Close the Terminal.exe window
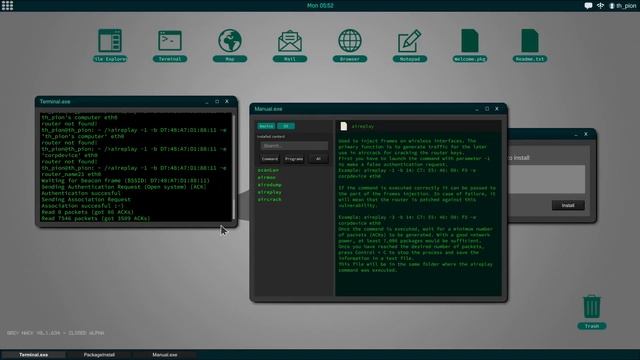640x360 pixels. coord(227,102)
